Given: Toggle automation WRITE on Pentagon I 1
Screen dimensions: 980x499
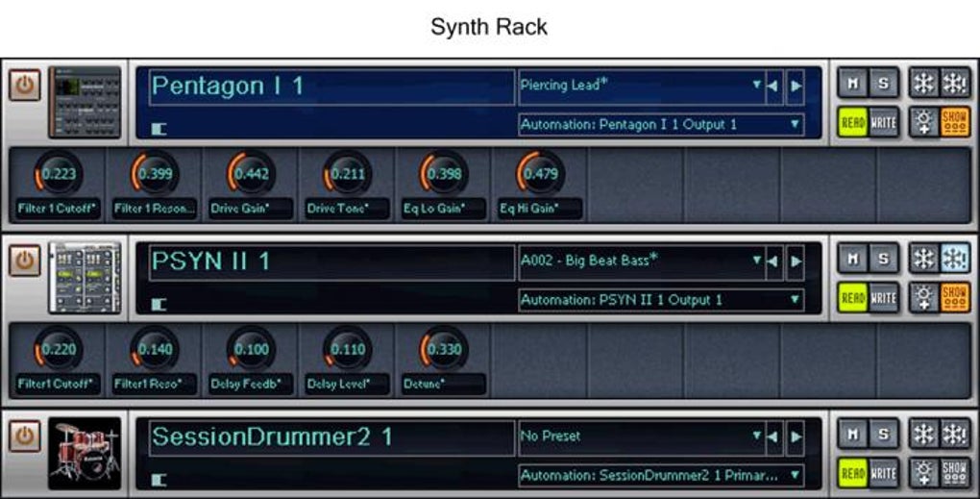Looking at the screenshot, I should point(883,122).
